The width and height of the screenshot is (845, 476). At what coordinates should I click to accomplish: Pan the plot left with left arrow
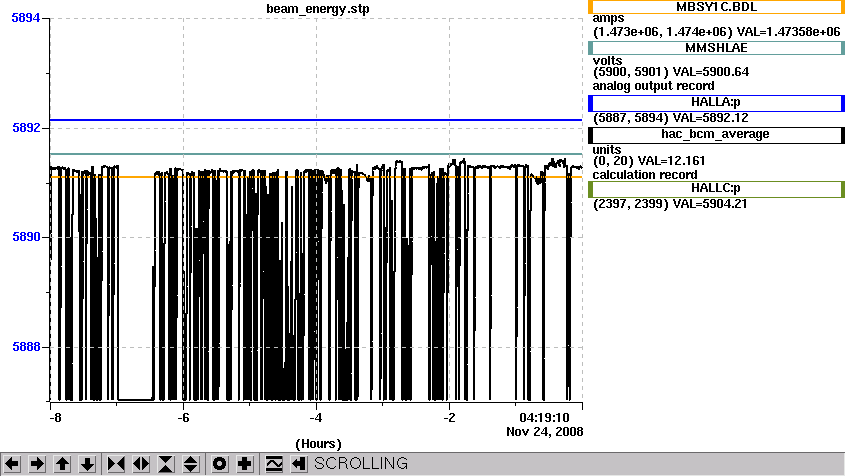click(12, 464)
